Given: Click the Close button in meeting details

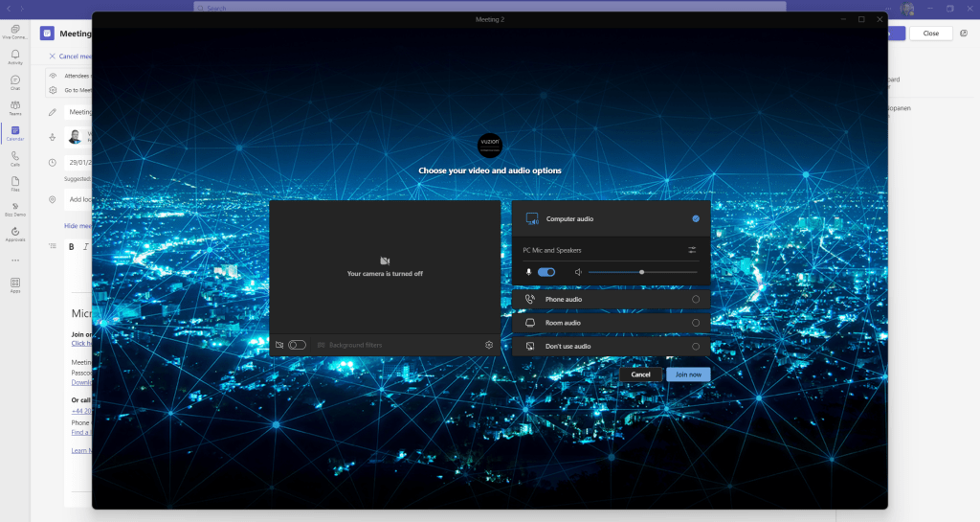Looking at the screenshot, I should point(929,34).
